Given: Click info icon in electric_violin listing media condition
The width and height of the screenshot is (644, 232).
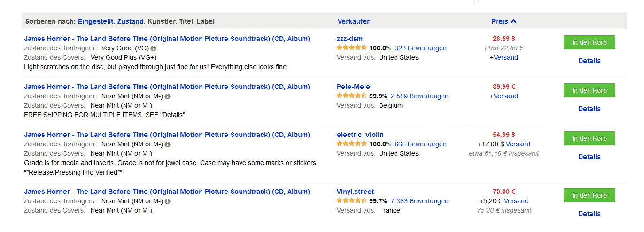Looking at the screenshot, I should coord(168,144).
